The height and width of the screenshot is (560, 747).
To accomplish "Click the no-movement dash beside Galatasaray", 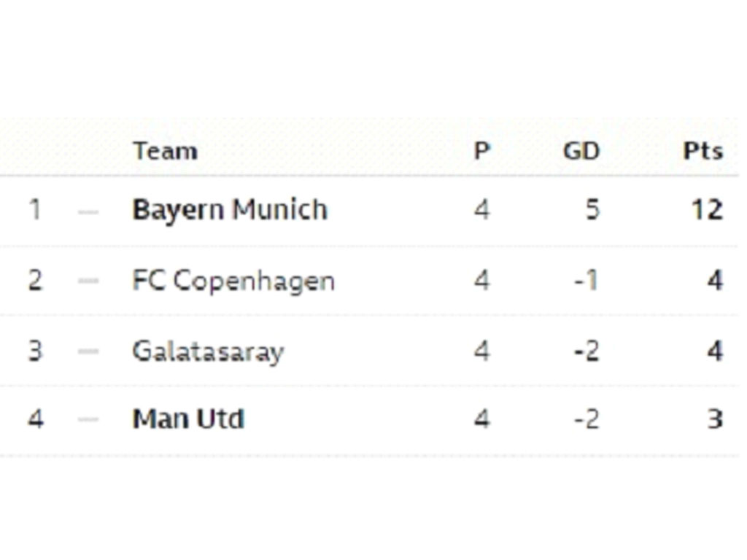I will click(x=88, y=351).
